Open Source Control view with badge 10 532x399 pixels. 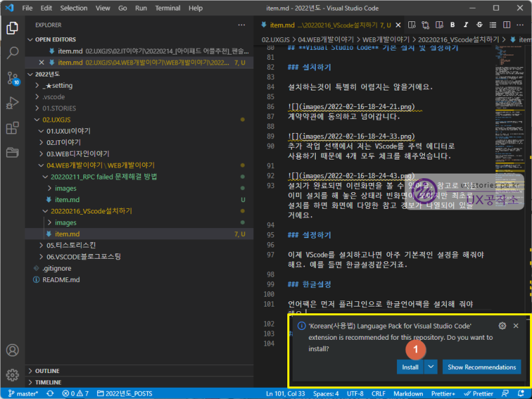click(13, 78)
